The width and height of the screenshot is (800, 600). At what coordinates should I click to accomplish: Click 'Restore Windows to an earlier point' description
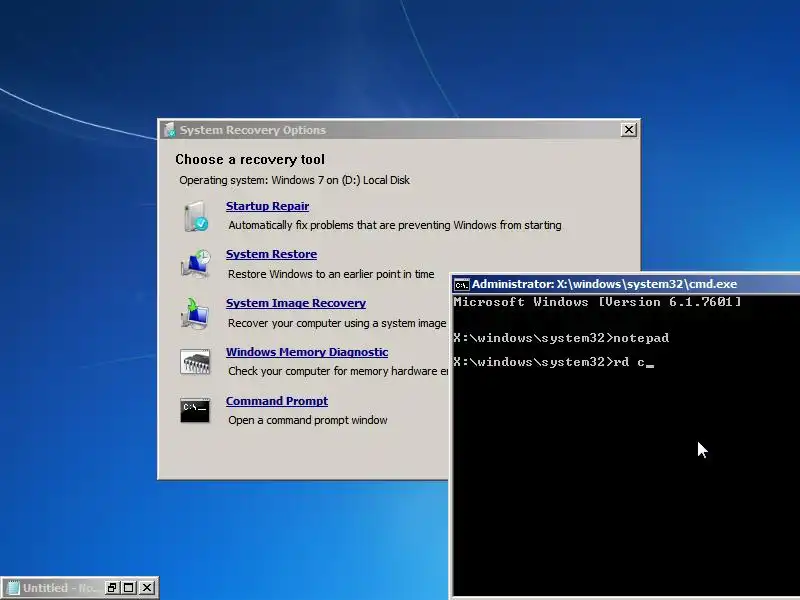331,274
